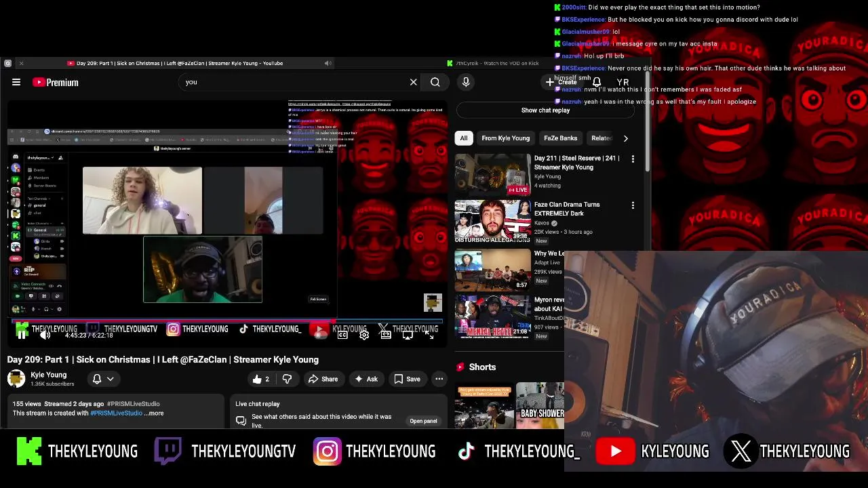Select the From Kyle Young chip

(506, 138)
